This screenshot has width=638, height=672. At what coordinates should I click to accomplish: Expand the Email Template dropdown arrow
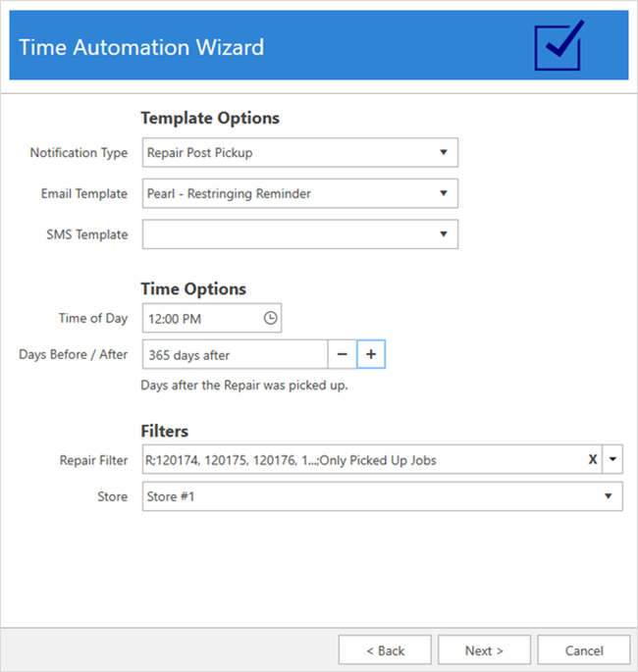point(444,193)
